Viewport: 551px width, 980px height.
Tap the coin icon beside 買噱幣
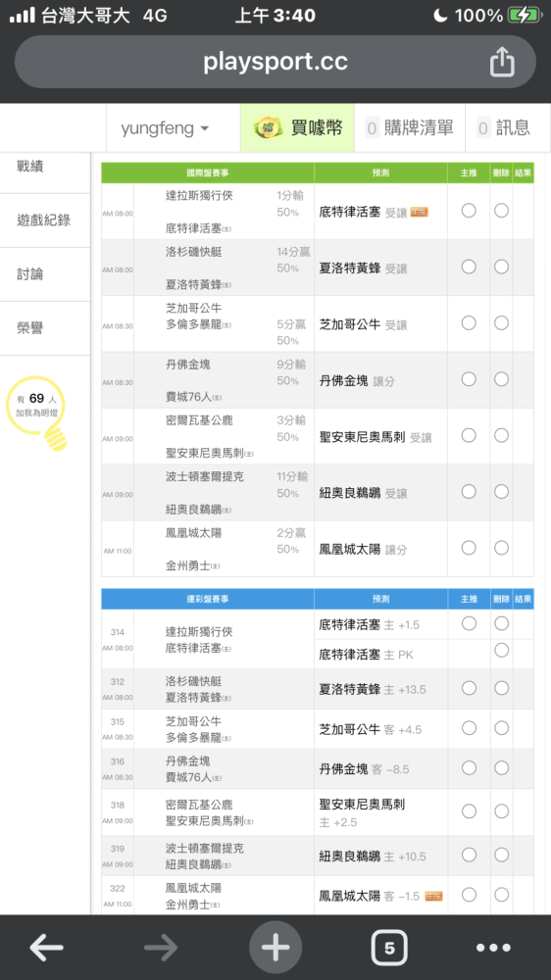[269, 128]
